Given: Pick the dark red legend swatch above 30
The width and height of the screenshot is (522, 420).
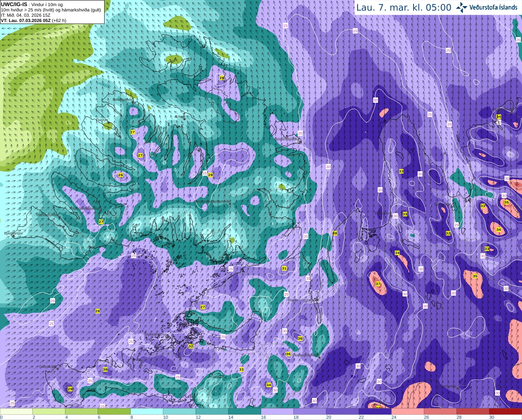Looking at the screenshot, I should click(506, 411).
